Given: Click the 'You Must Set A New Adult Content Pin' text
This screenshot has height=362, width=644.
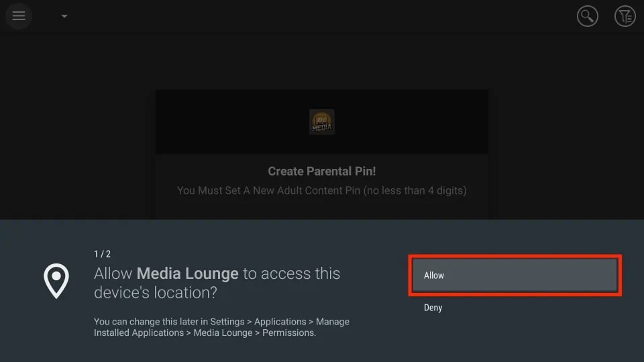Looking at the screenshot, I should [x=321, y=190].
